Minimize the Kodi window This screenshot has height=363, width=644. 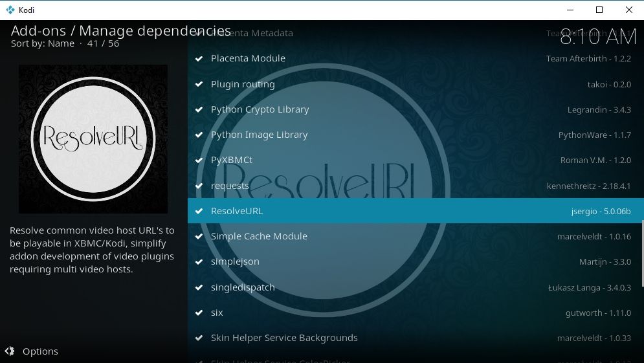(570, 10)
